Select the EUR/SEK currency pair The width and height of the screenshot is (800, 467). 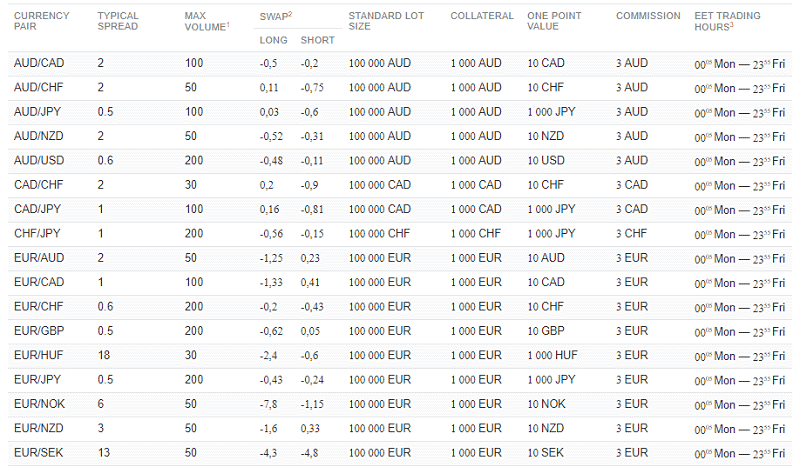tap(40, 452)
